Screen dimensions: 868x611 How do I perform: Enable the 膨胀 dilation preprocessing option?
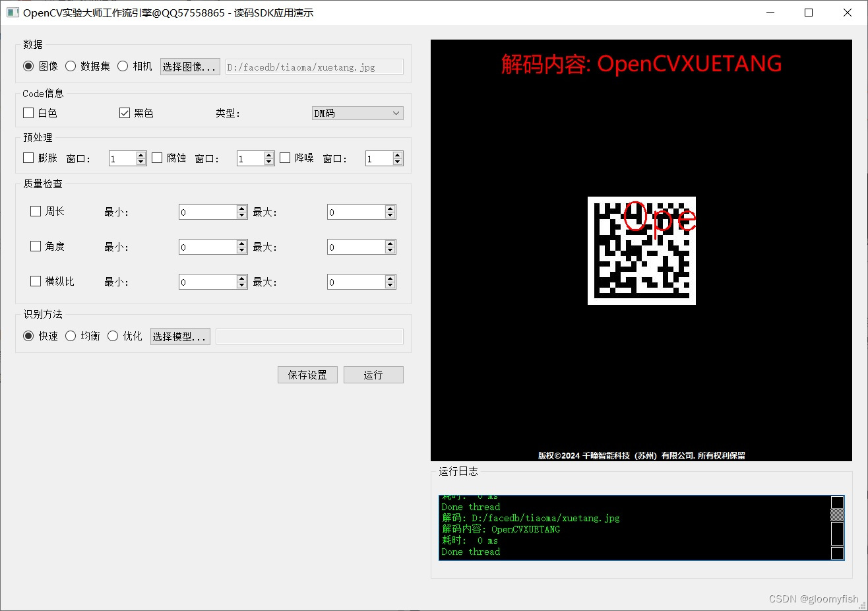pos(28,158)
